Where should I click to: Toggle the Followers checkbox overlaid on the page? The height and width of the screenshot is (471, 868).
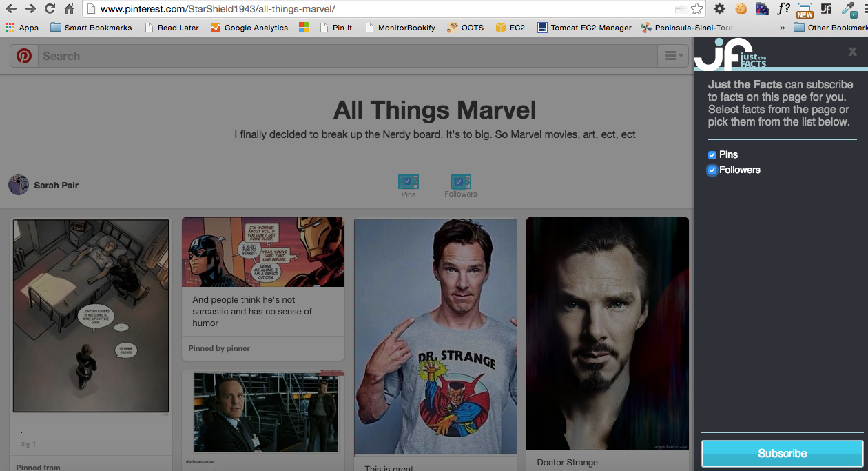458,181
